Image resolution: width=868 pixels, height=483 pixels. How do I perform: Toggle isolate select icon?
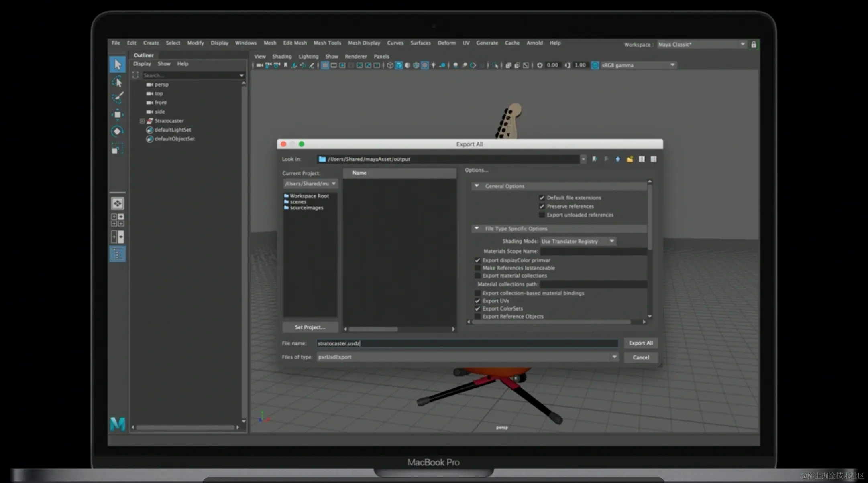click(495, 65)
